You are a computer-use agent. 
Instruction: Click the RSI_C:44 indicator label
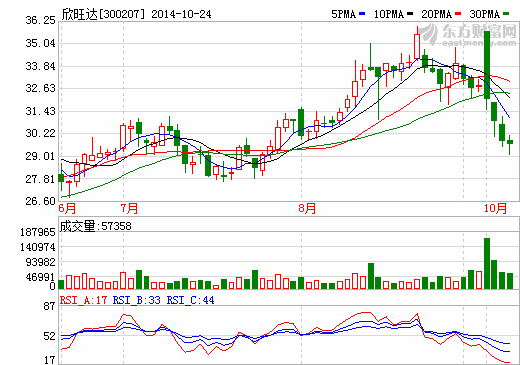[x=190, y=300]
